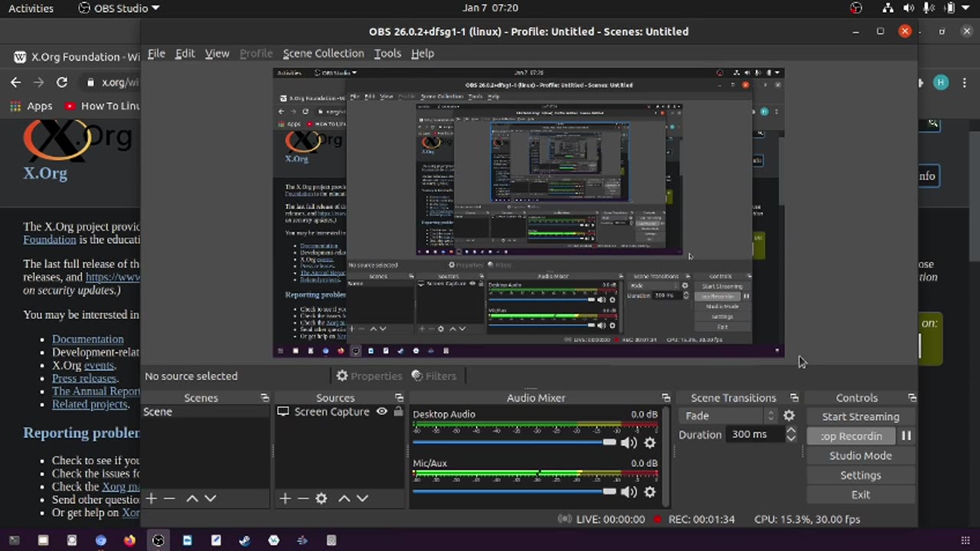This screenshot has width=980, height=551.
Task: Add a new source with the plus icon
Action: 285,498
